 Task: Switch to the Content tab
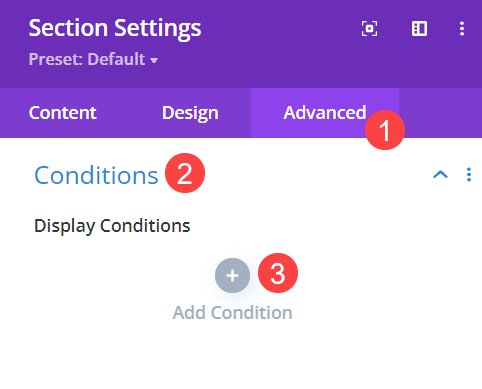click(63, 113)
